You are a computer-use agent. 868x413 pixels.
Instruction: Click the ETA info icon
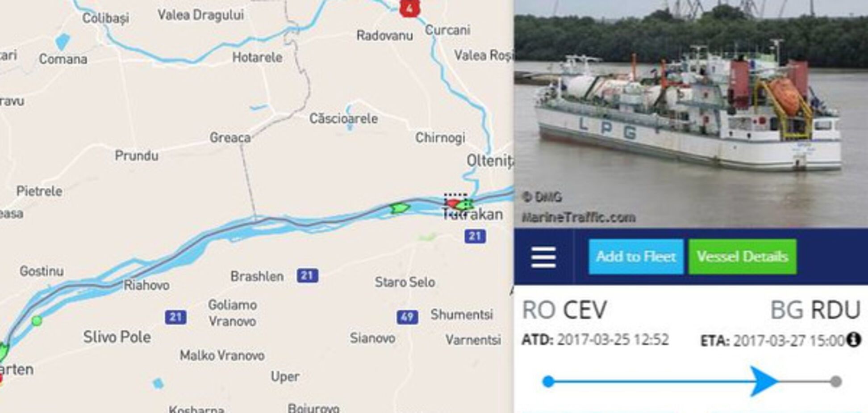(854, 340)
